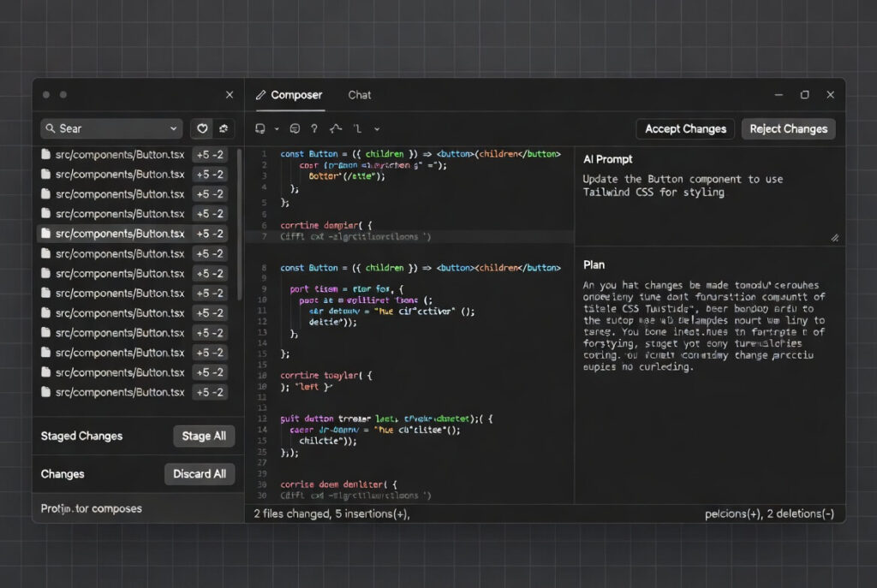Click the highlighted code line 7
This screenshot has height=588, width=877.
[410, 236]
